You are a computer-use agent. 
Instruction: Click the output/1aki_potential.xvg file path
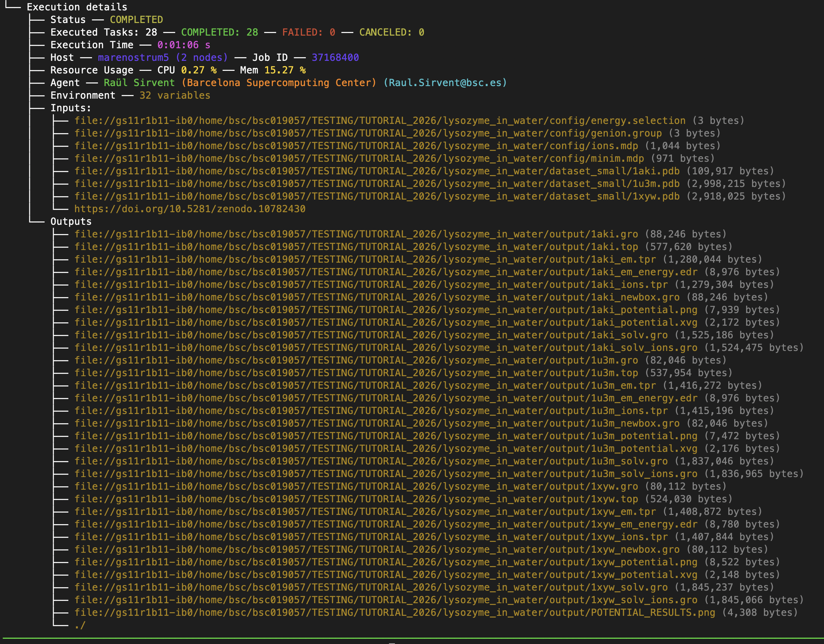[x=386, y=322]
